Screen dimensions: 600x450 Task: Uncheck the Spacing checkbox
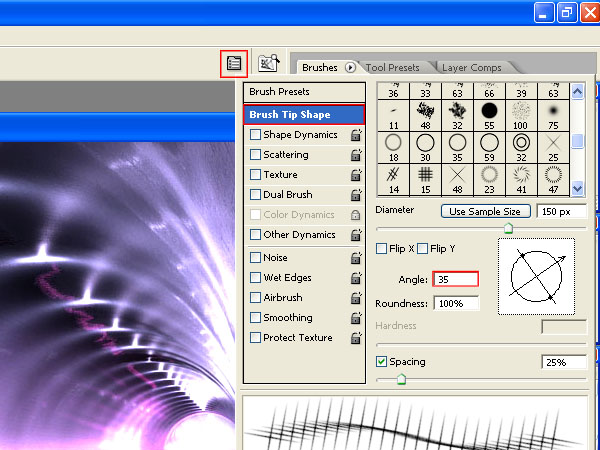[381, 362]
